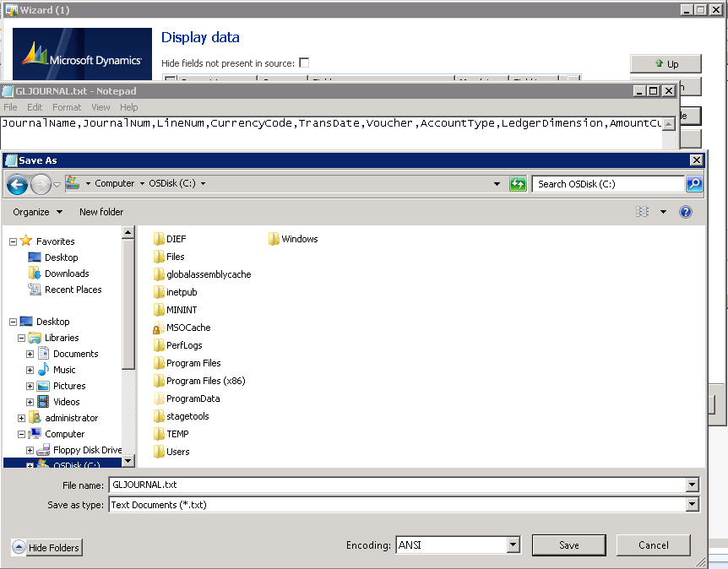Click the Back navigation arrow button

(x=17, y=184)
